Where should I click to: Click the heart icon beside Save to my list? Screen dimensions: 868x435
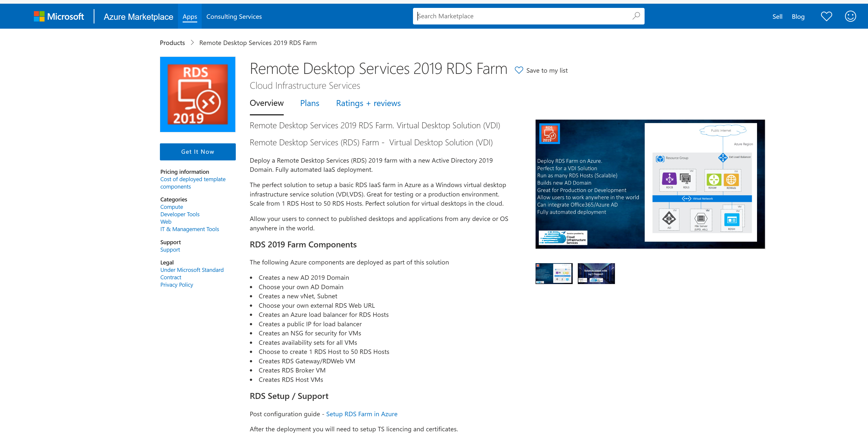tap(519, 70)
